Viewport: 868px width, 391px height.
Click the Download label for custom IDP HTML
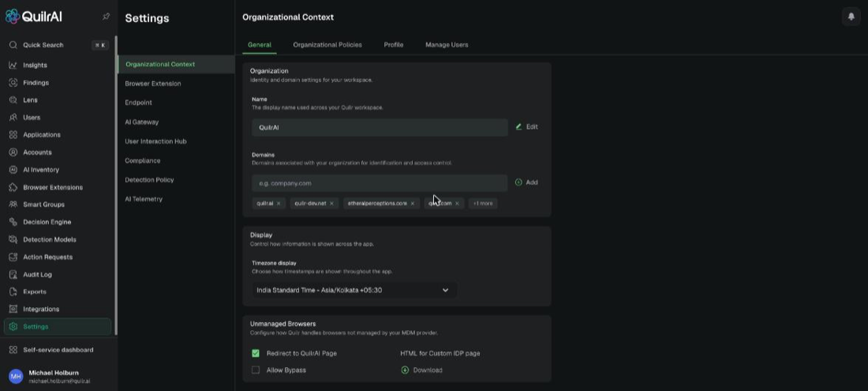tap(428, 370)
